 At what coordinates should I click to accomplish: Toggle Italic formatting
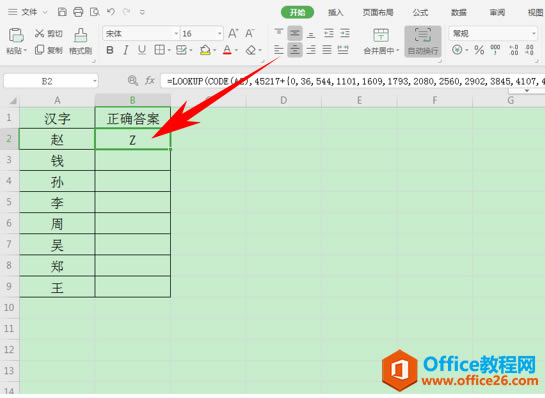pos(125,50)
